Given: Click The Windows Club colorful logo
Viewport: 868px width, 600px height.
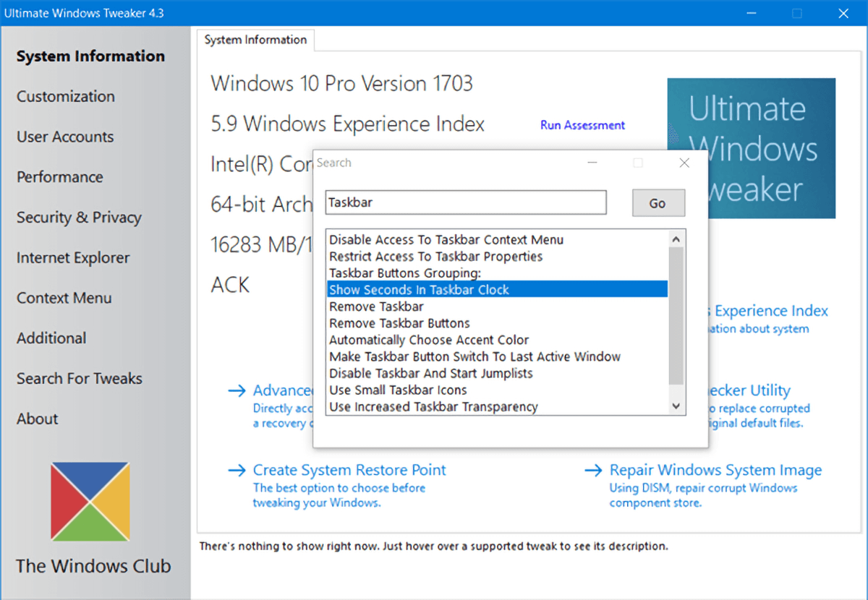Looking at the screenshot, I should coord(90,502).
